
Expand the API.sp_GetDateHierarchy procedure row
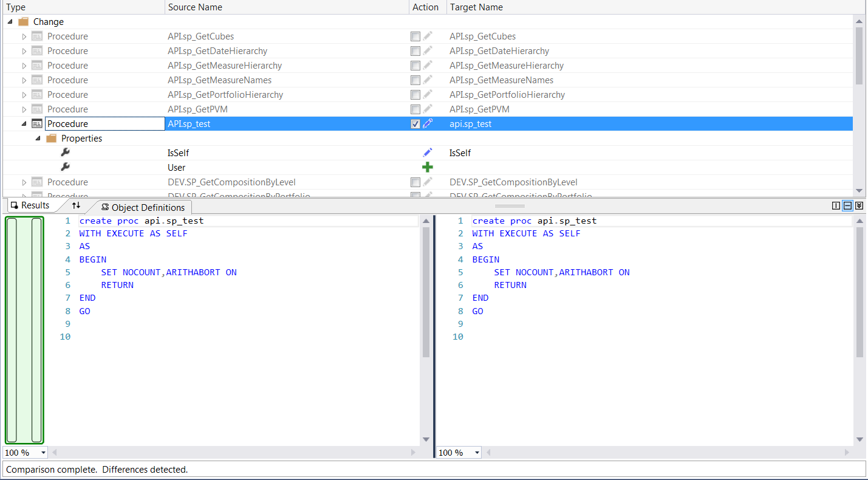[24, 51]
